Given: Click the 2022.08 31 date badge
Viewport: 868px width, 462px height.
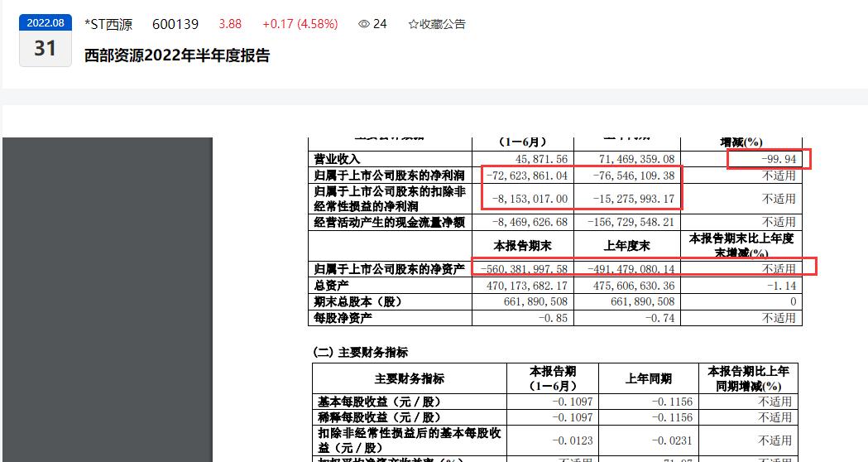Looking at the screenshot, I should (x=46, y=41).
